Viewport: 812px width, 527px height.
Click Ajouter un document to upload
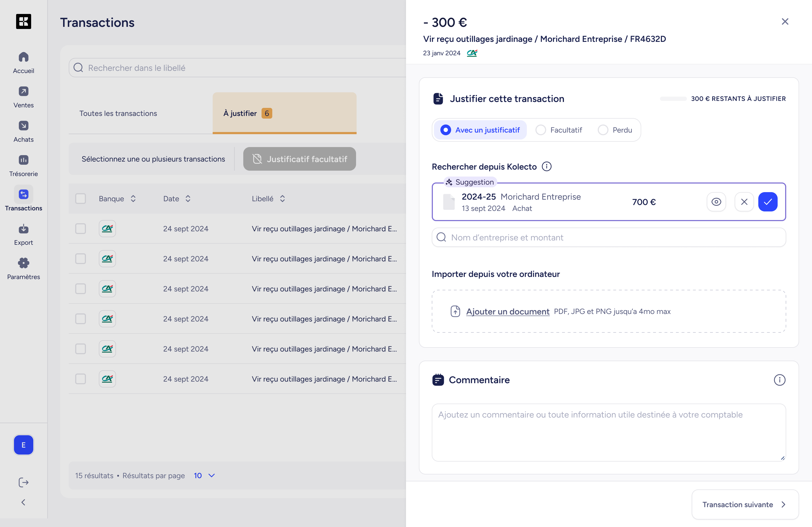click(507, 311)
